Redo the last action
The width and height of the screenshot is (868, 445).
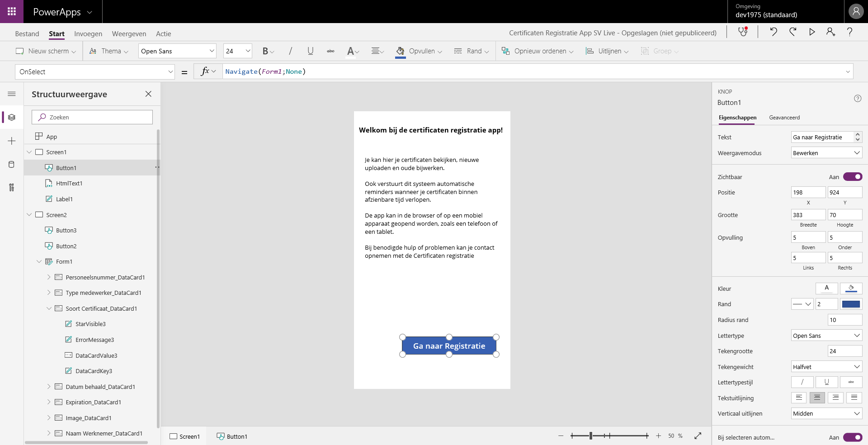793,32
